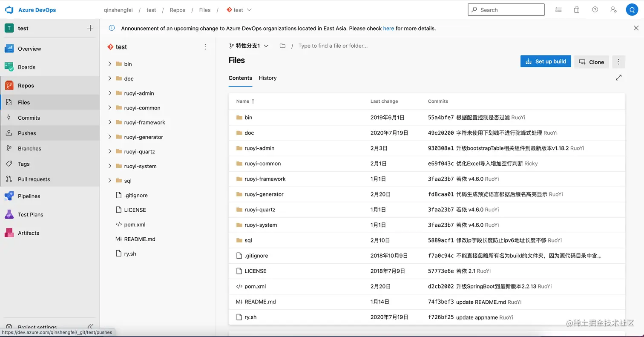
Task: Switch to the Contents tab
Action: (240, 78)
